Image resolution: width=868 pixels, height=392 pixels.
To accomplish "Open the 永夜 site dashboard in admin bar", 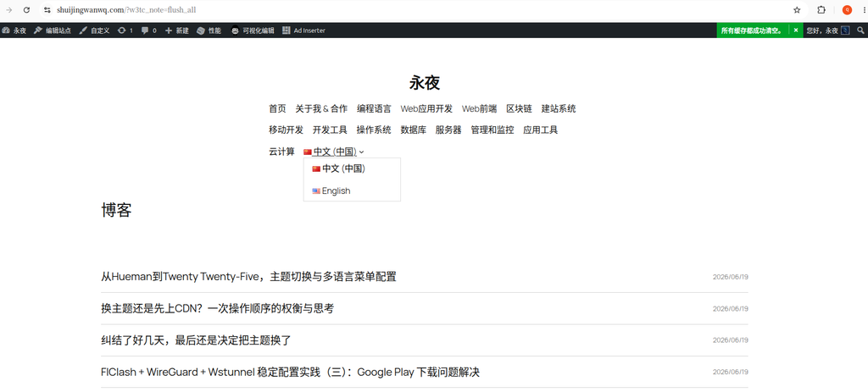I will click(14, 30).
